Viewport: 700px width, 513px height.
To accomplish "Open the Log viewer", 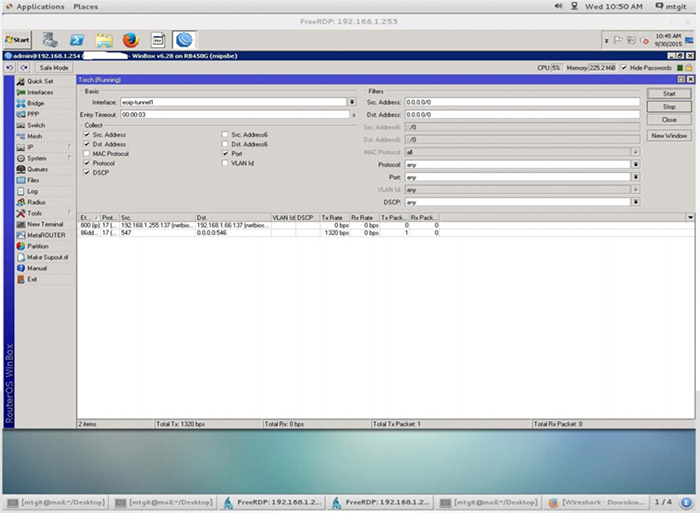I will coord(32,191).
